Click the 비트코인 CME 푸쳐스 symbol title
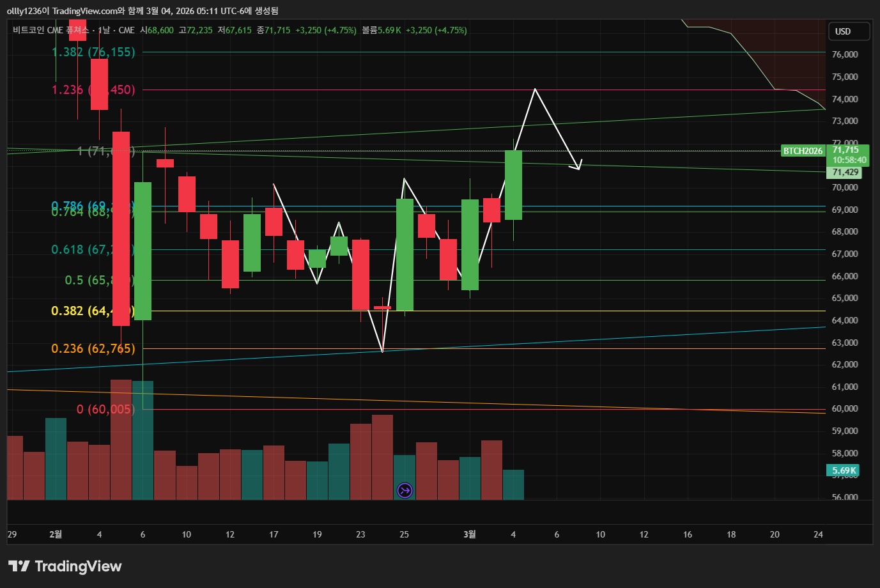The height and width of the screenshot is (588, 880). 50,30
